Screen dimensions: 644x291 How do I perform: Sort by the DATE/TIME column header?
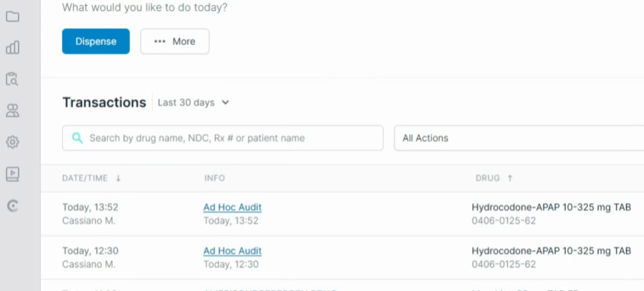[x=85, y=178]
